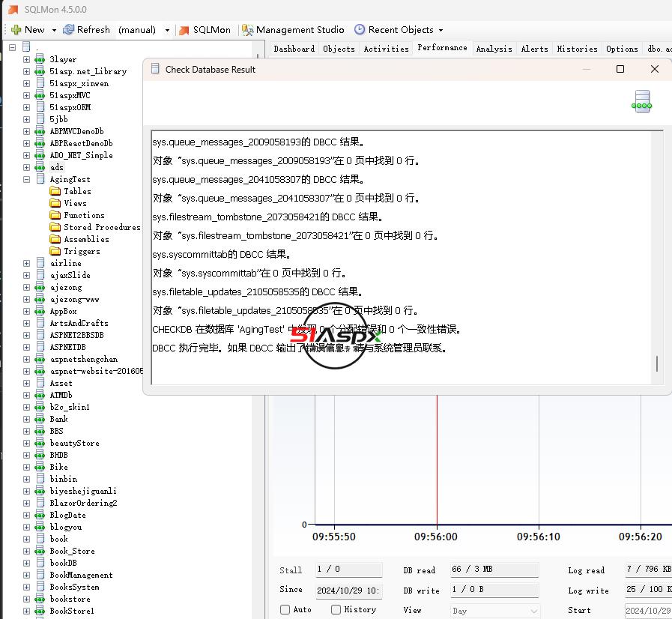Screen dimensions: 672x619
Task: Open Recent Objects clock icon
Action: (x=360, y=30)
